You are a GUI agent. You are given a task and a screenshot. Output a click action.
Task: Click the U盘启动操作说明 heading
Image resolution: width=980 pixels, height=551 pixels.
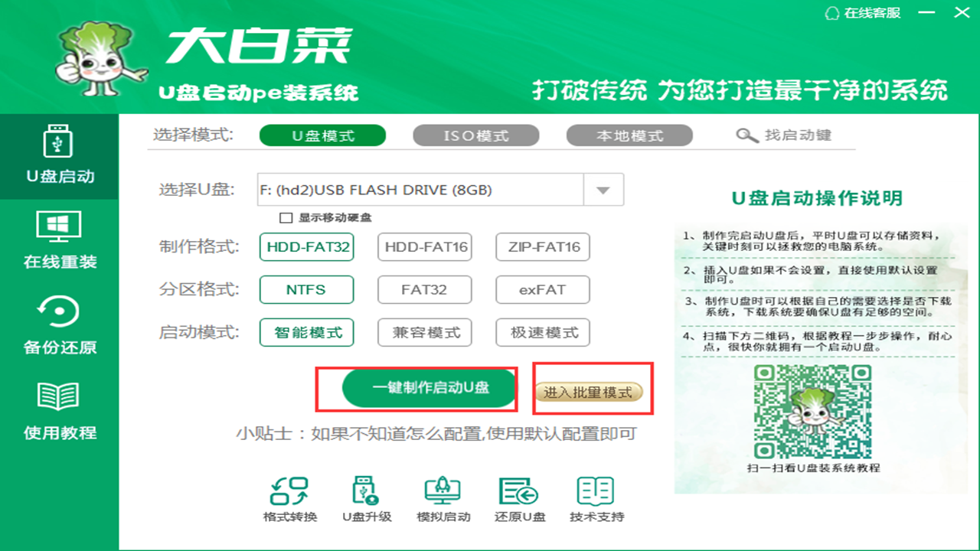coord(817,198)
